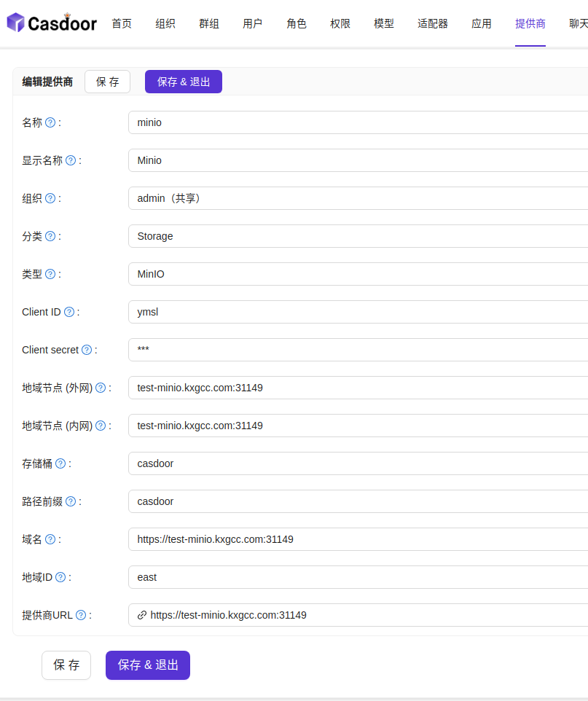Click the top 保存 button
Screen dimensions: 588x701
coord(107,82)
